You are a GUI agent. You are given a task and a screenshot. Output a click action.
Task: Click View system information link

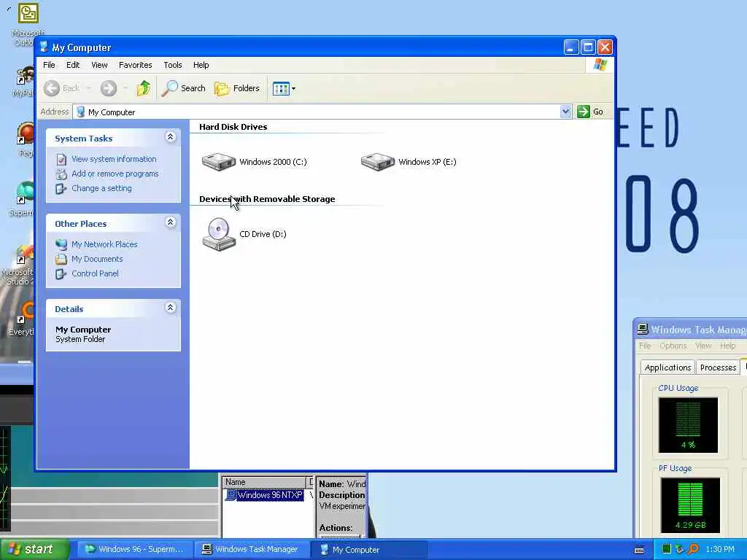pyautogui.click(x=114, y=159)
